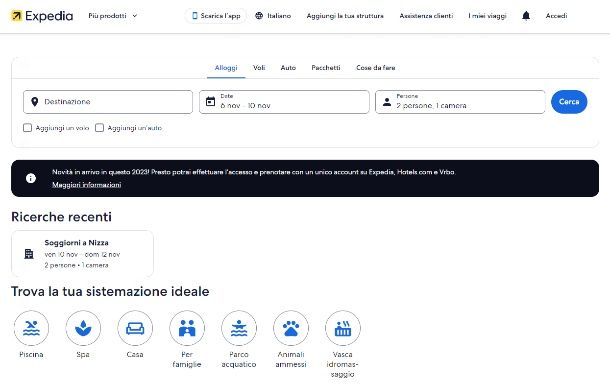Screen dimensions: 610x384
Task: Click the Expedia logo
Action: 42,16
